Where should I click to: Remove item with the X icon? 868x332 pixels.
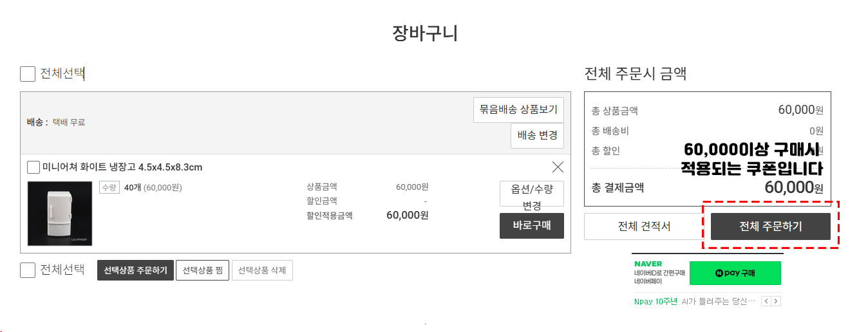(x=558, y=167)
